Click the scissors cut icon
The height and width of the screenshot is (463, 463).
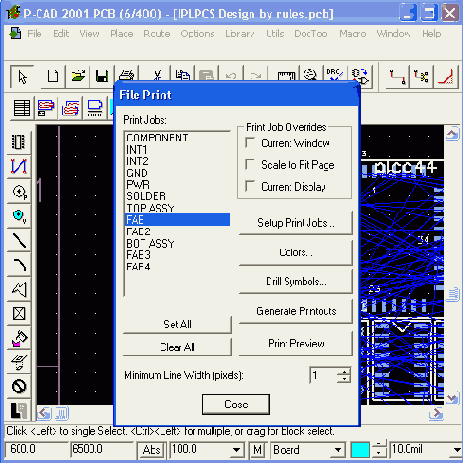(x=157, y=74)
